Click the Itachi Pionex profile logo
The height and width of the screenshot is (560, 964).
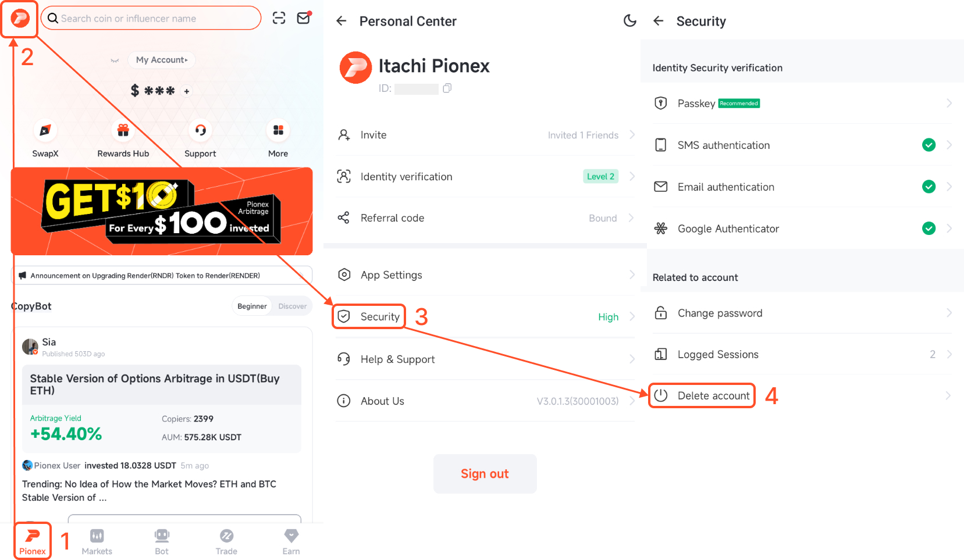click(355, 67)
